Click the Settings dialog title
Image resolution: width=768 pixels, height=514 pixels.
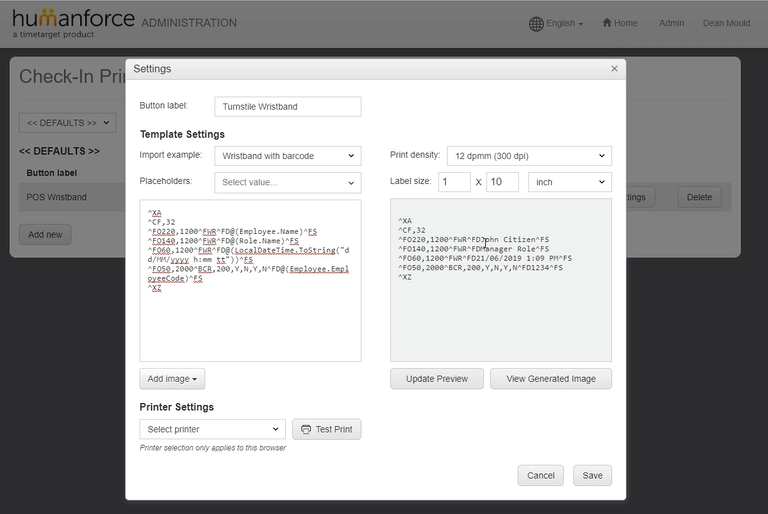(152, 69)
